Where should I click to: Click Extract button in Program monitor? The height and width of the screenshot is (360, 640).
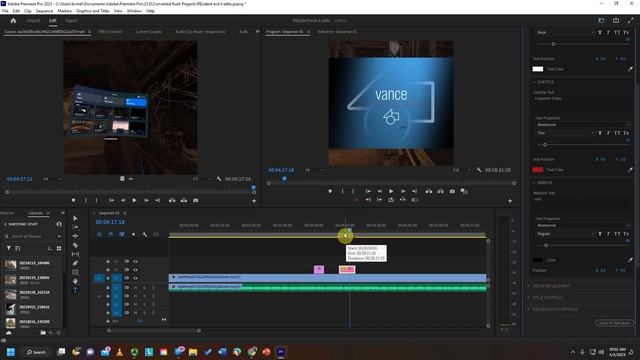[440, 191]
